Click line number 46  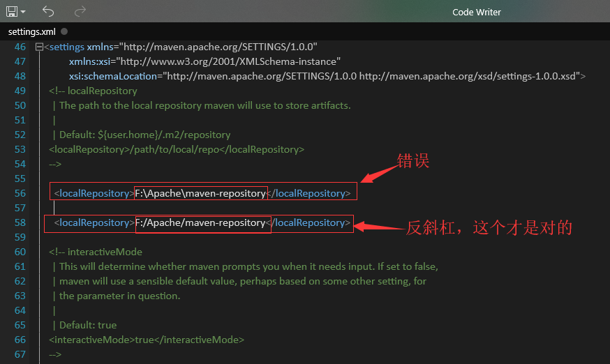(x=20, y=47)
